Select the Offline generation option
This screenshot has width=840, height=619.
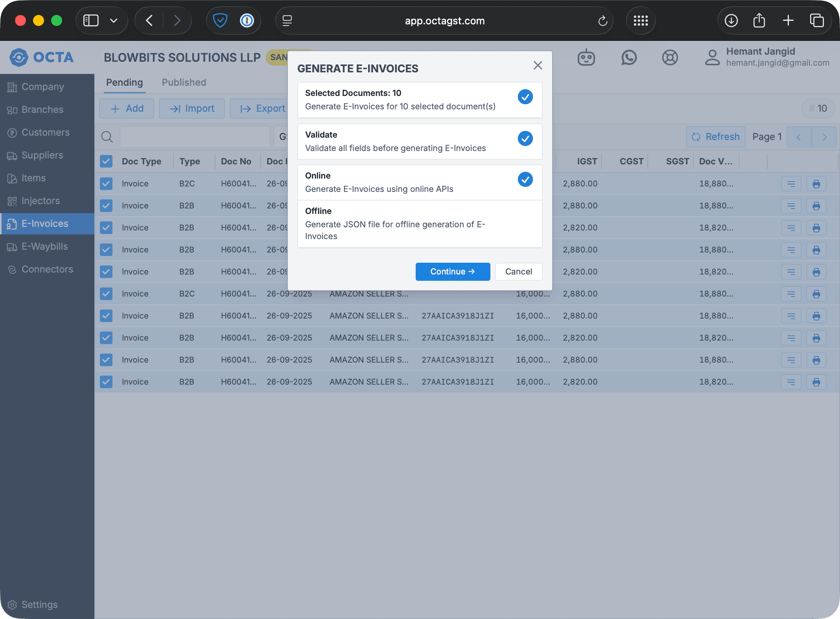pos(419,223)
